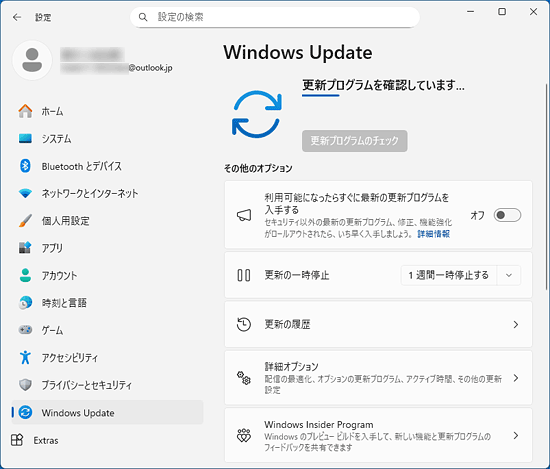Click the 設定の検索 search field
Viewport: 550px width, 469px height.
pos(275,17)
